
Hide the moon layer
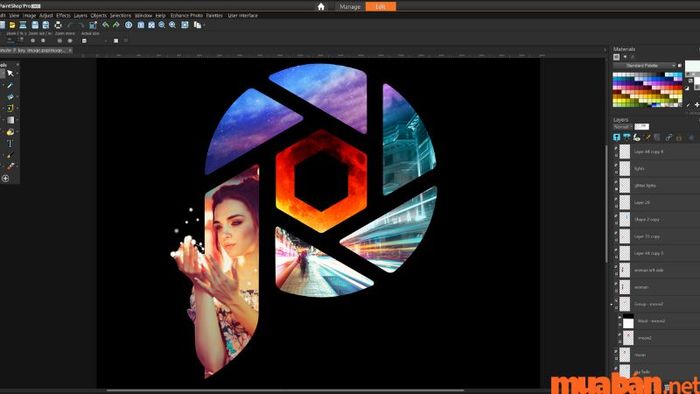616,353
